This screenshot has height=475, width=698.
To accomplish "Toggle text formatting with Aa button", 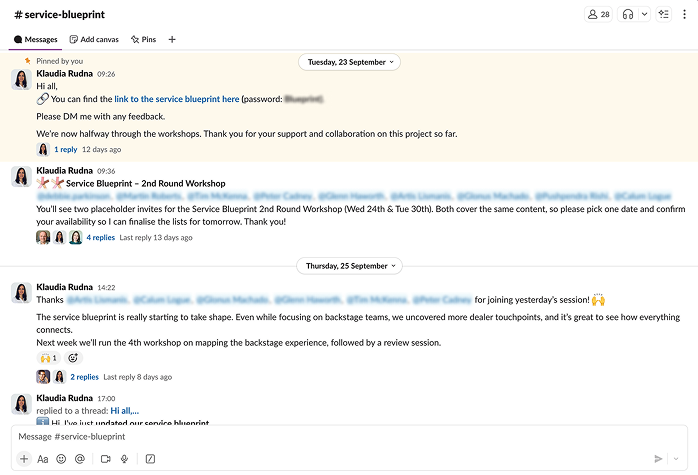I will (x=43, y=459).
